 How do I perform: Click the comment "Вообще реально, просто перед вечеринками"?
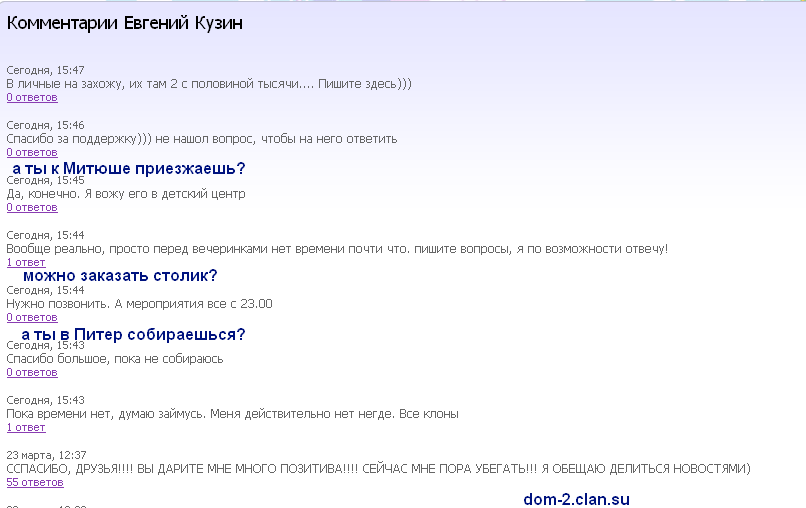(337, 249)
